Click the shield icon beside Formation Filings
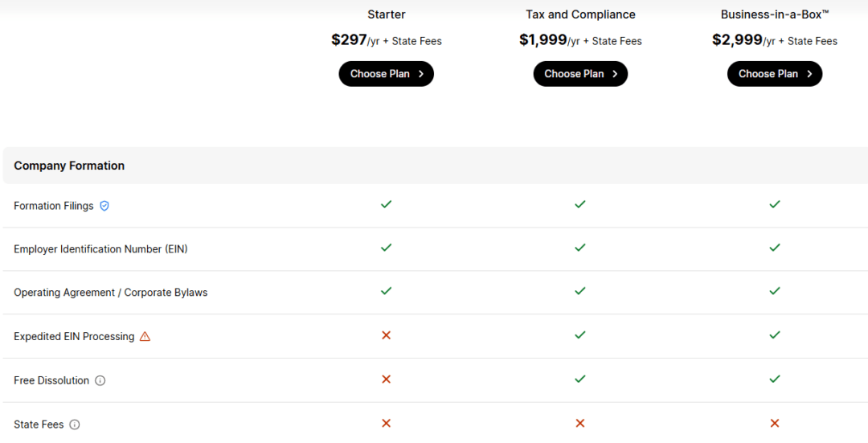This screenshot has height=443, width=868. [x=104, y=206]
